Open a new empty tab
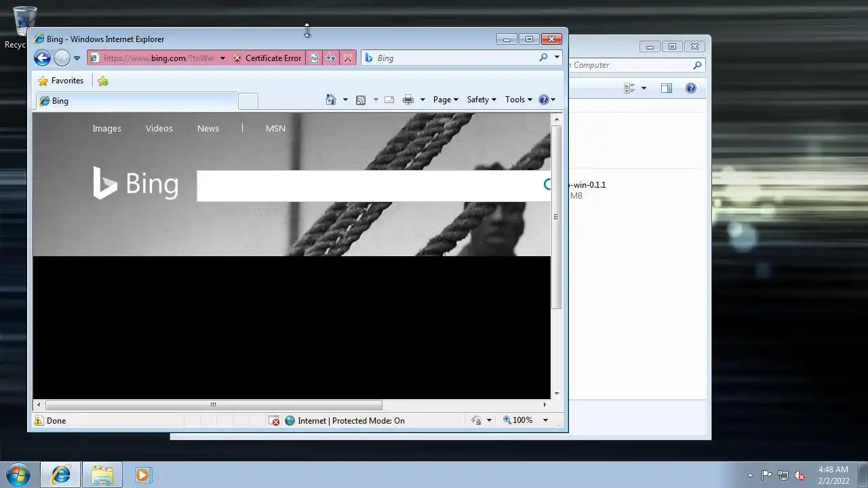Viewport: 868px width, 488px height. (248, 101)
